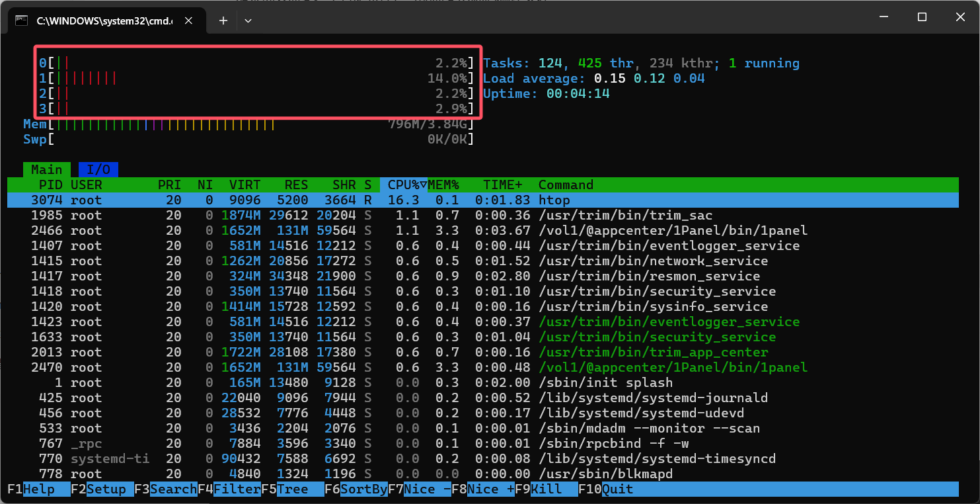Select the network_service process row
The height and width of the screenshot is (504, 980).
(483, 261)
